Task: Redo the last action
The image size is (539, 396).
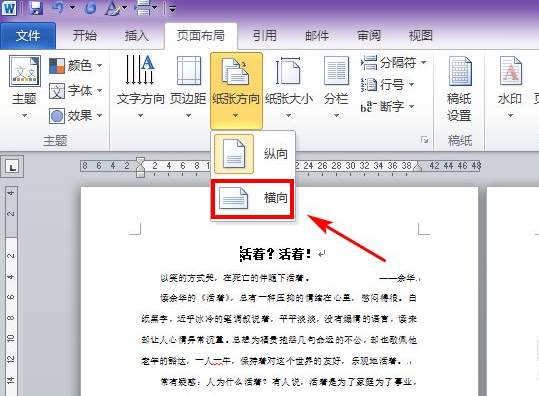Action: pyautogui.click(x=90, y=8)
